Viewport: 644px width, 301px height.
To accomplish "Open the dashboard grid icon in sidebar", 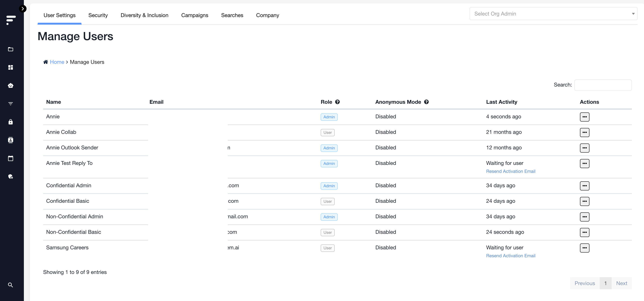I will [10, 67].
